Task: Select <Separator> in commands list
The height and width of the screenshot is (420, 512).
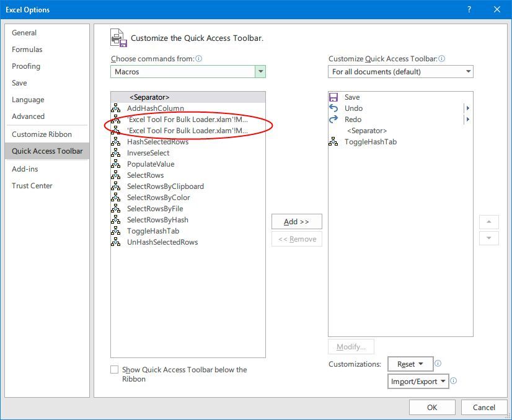Action: coord(188,97)
